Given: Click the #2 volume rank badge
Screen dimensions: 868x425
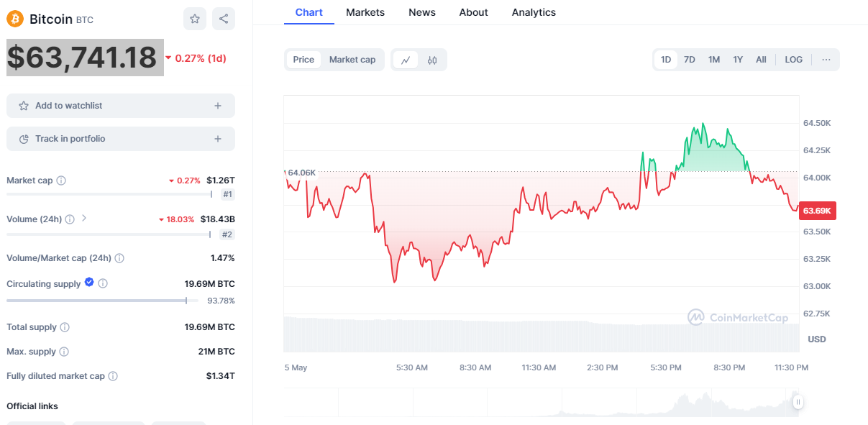Looking at the screenshot, I should coord(227,234).
